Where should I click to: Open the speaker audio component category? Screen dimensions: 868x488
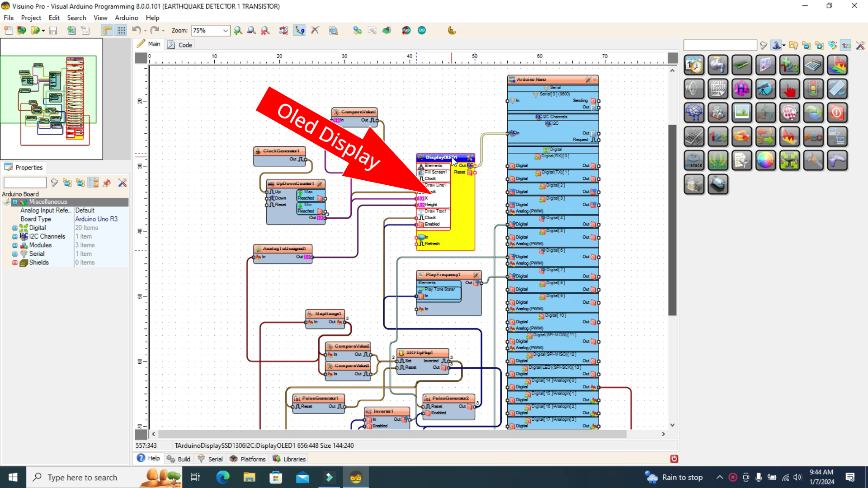coord(694,89)
